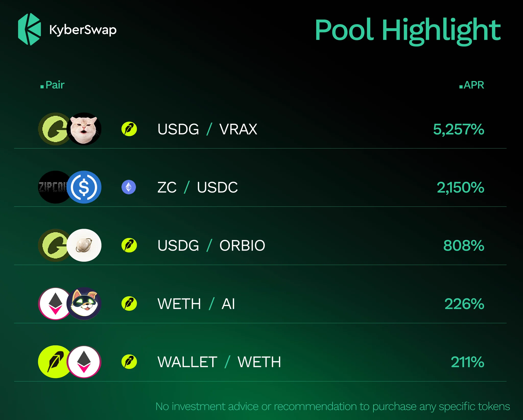Viewport: 523px width, 420px height.
Task: Click the chain icon beside WETH / AI
Action: 129,304
